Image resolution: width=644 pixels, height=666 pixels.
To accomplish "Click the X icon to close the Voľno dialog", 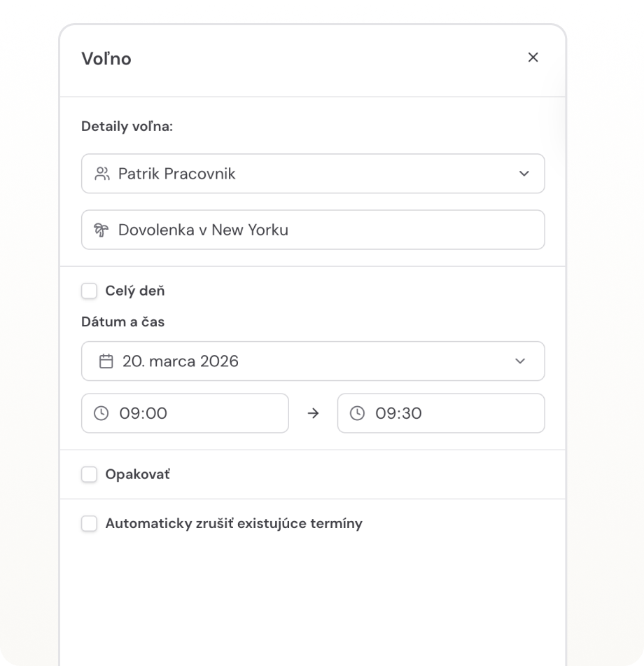I will (x=533, y=57).
